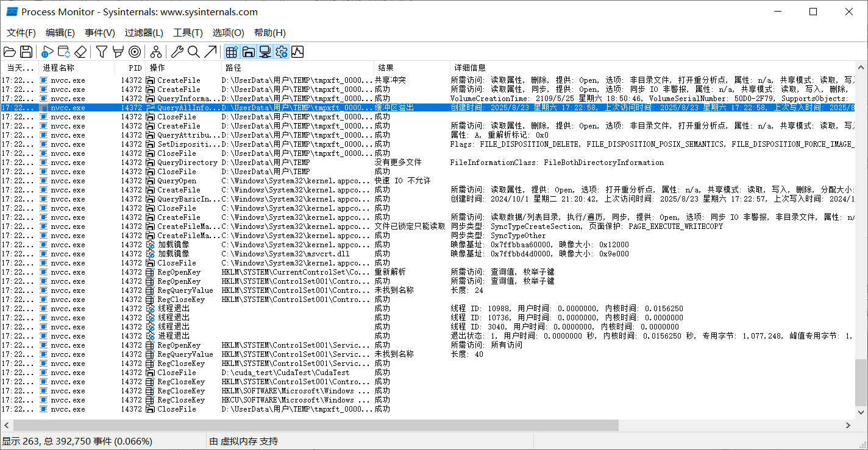Select the QueryAllInfo... 缓冲区溢出 row
Viewport: 868px width, 450px height.
427,108
